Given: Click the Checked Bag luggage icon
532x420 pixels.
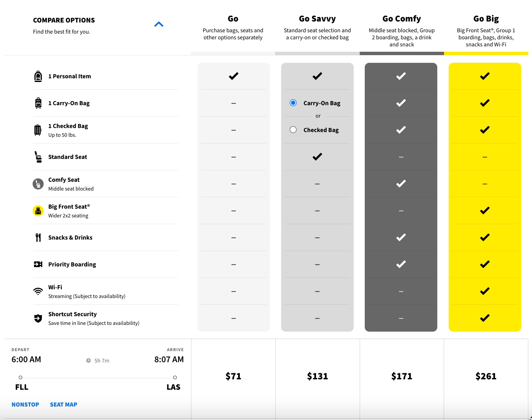Looking at the screenshot, I should tap(38, 130).
